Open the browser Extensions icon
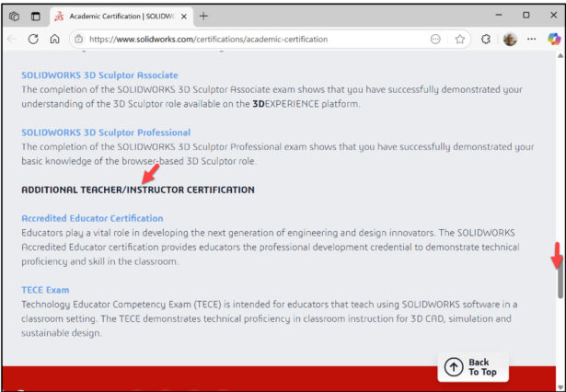 click(x=486, y=39)
